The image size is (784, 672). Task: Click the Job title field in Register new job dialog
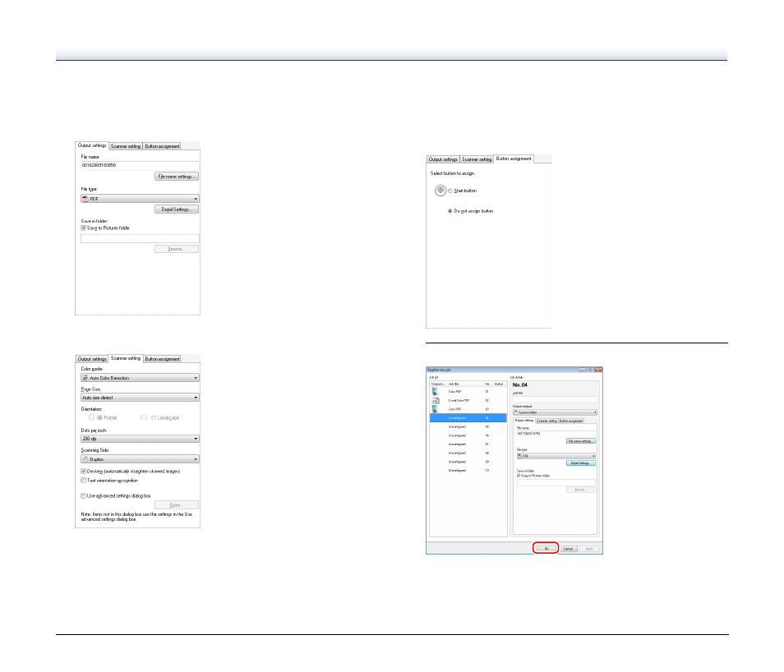555,399
